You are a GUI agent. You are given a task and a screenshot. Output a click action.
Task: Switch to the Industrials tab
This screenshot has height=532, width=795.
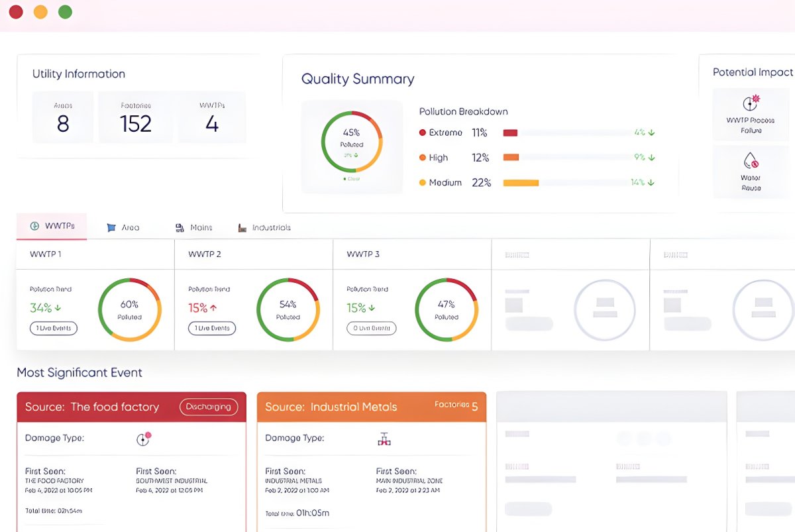pyautogui.click(x=264, y=227)
